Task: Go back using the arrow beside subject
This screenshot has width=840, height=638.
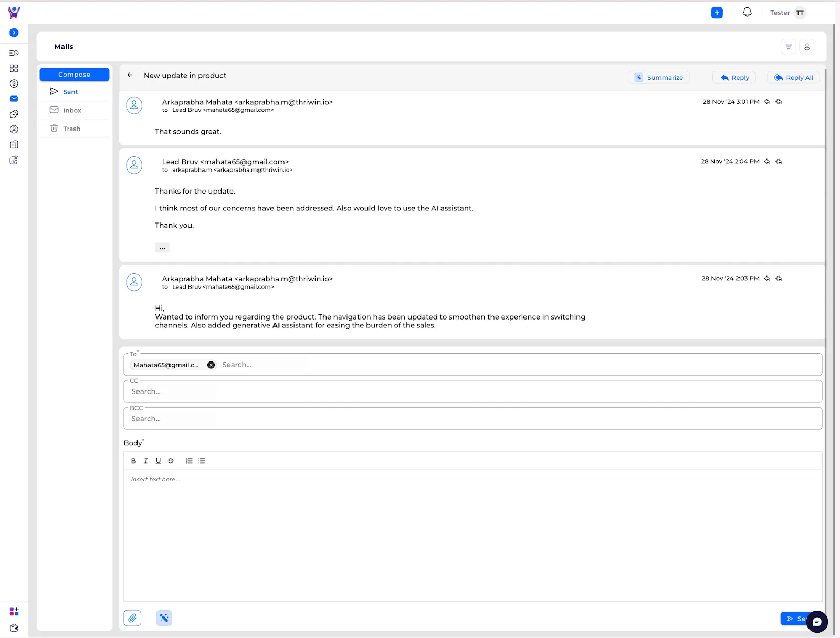Action: click(x=130, y=75)
